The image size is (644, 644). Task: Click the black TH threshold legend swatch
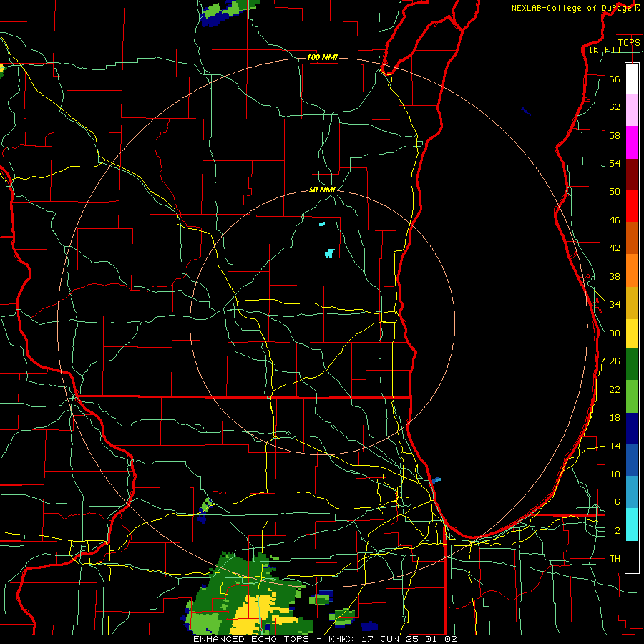click(x=632, y=557)
